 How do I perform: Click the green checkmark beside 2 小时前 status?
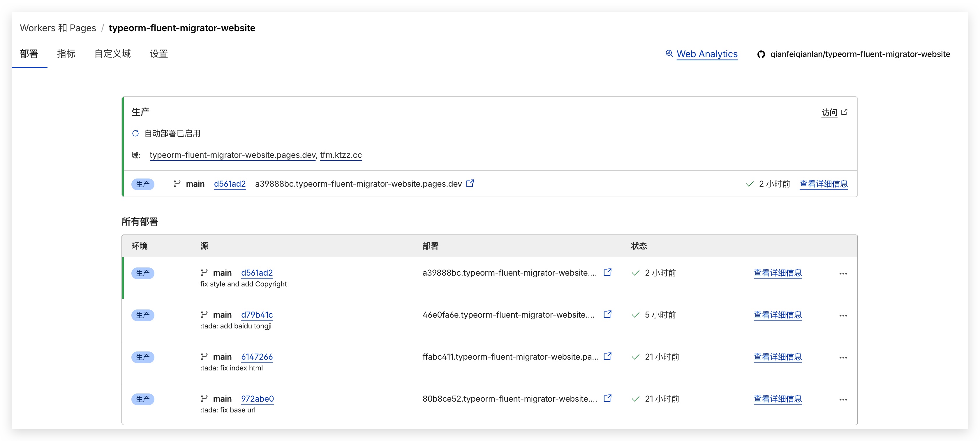(x=749, y=183)
